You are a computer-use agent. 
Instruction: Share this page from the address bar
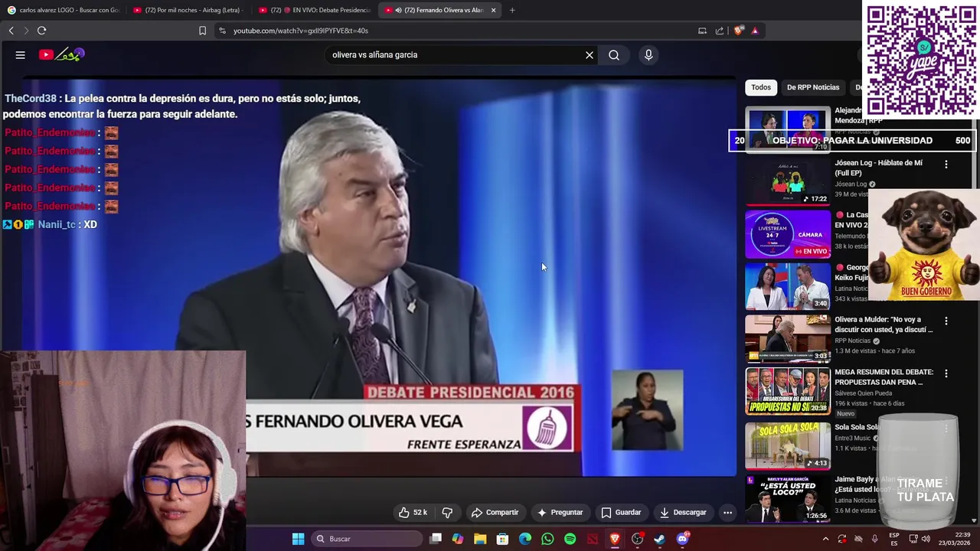click(x=720, y=31)
